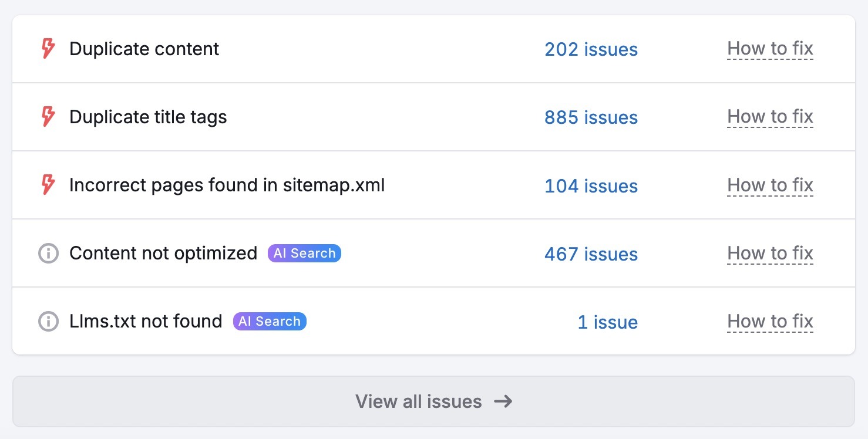Click 1 issue for Llms.txt not found
The image size is (868, 439).
(x=607, y=322)
